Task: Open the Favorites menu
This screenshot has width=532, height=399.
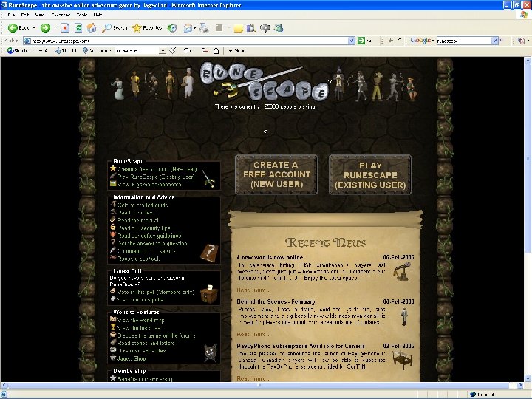Action: point(61,15)
